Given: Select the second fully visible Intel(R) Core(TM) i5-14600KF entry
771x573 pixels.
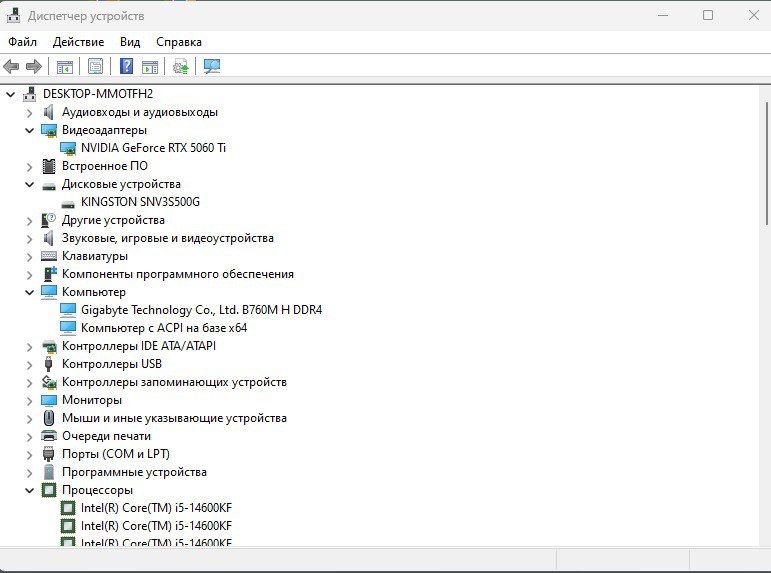Looking at the screenshot, I should pyautogui.click(x=156, y=526).
